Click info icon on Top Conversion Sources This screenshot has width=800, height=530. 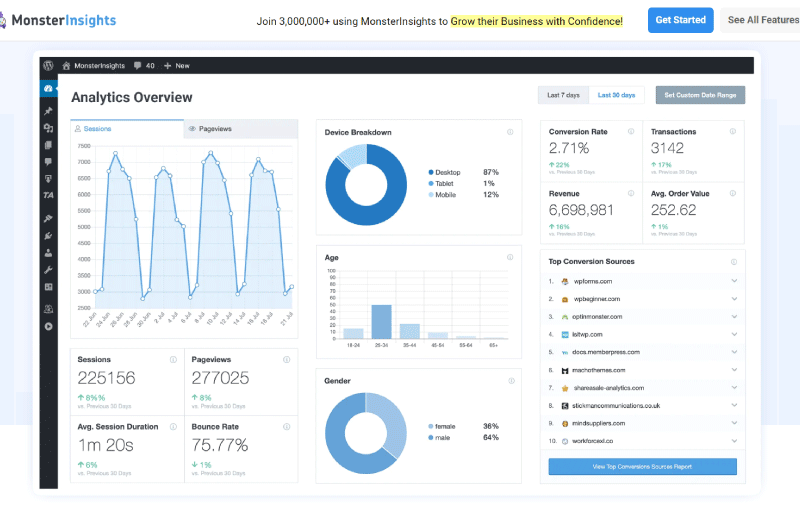pos(734,262)
